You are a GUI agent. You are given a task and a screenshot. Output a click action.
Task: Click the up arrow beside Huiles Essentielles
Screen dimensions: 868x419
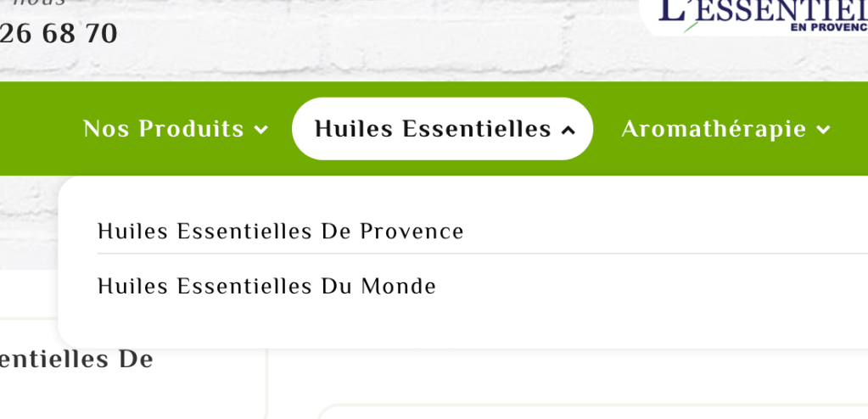pyautogui.click(x=568, y=130)
